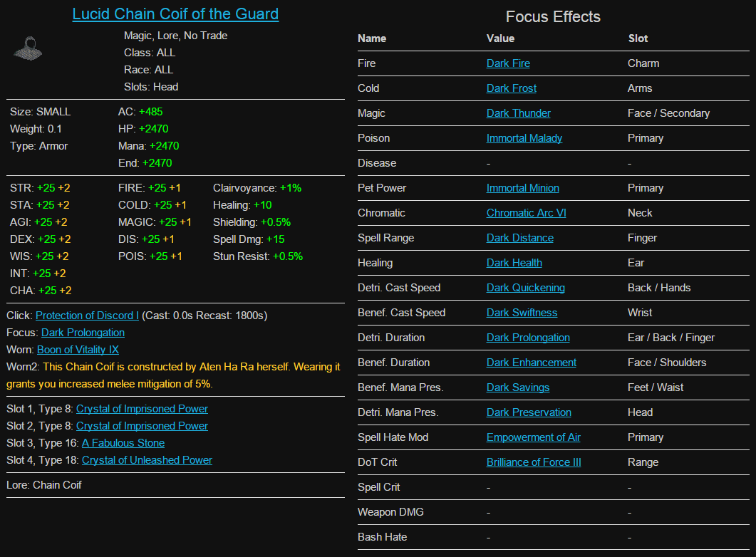Open the Crystal of Unleashed Power link
Image resolution: width=756 pixels, height=557 pixels.
pos(147,460)
